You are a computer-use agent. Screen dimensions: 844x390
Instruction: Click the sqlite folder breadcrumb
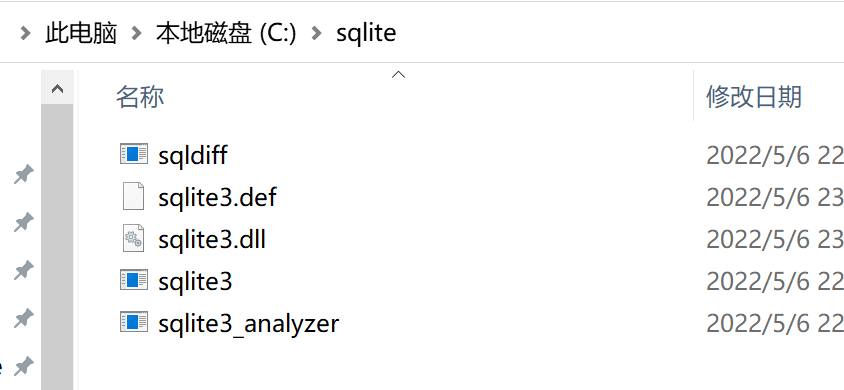[x=366, y=33]
